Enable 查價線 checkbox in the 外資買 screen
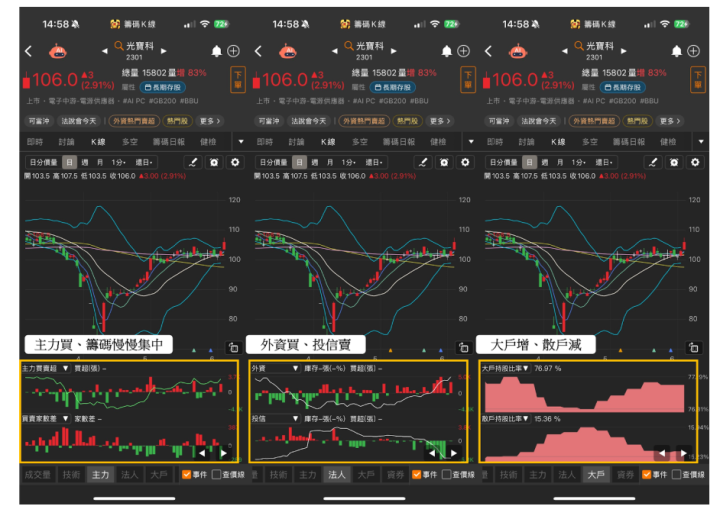 [446, 474]
